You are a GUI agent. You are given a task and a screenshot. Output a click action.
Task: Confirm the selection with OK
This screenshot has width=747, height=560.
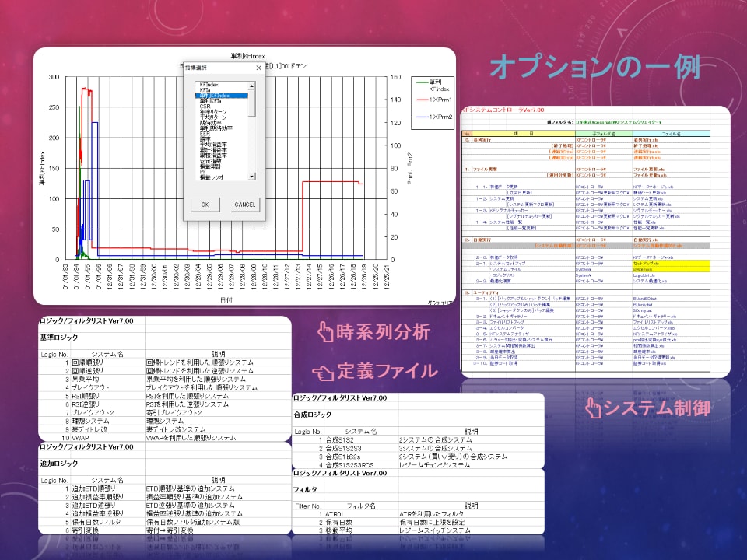pyautogui.click(x=205, y=205)
